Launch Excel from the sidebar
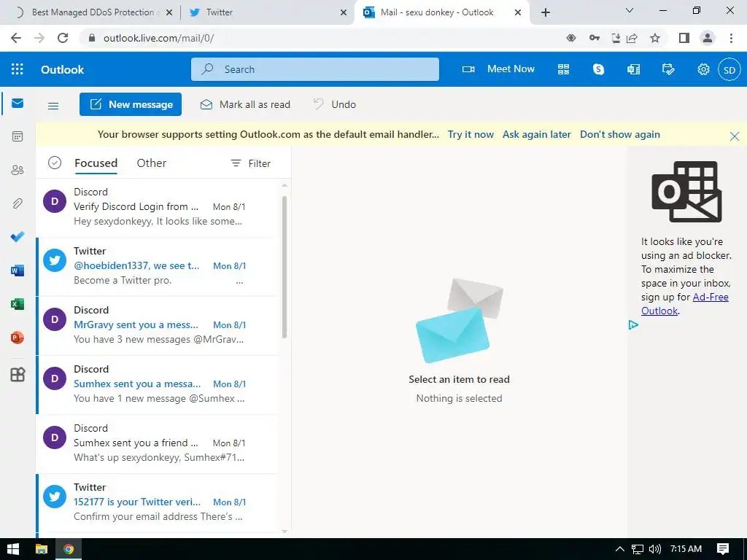747x560 pixels. click(x=18, y=304)
